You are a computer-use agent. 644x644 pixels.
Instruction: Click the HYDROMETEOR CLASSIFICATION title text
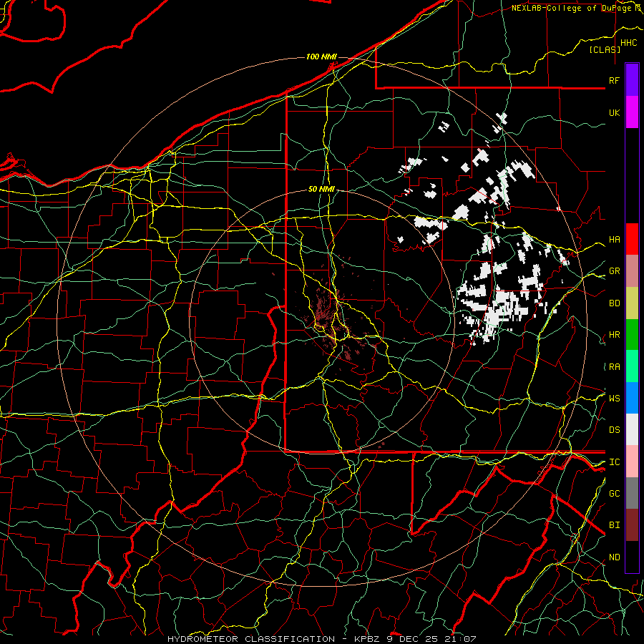click(x=251, y=639)
